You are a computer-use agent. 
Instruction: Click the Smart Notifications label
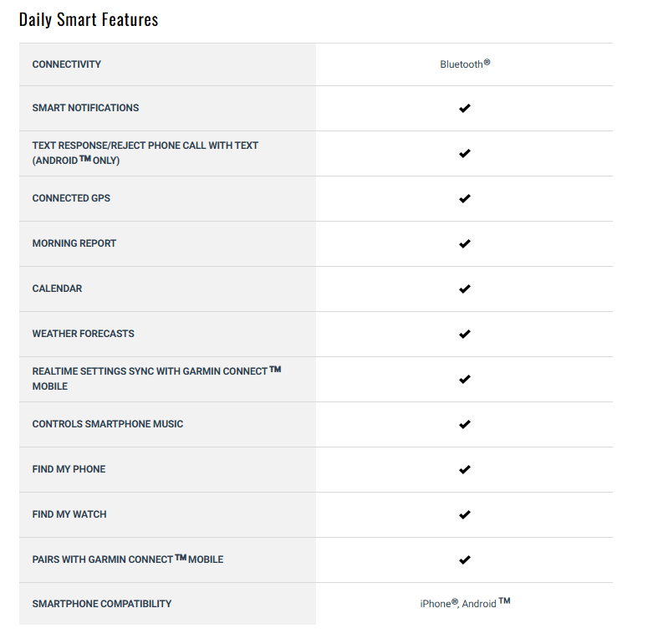point(85,108)
